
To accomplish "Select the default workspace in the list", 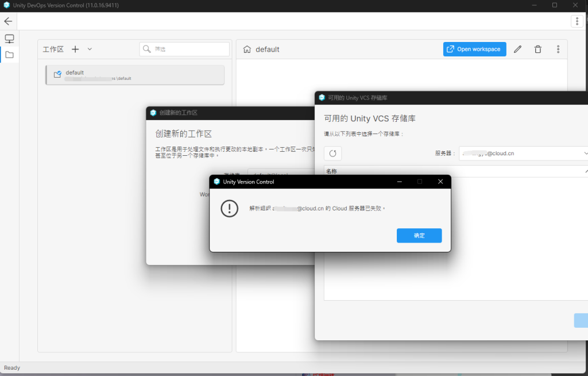I will click(x=135, y=75).
